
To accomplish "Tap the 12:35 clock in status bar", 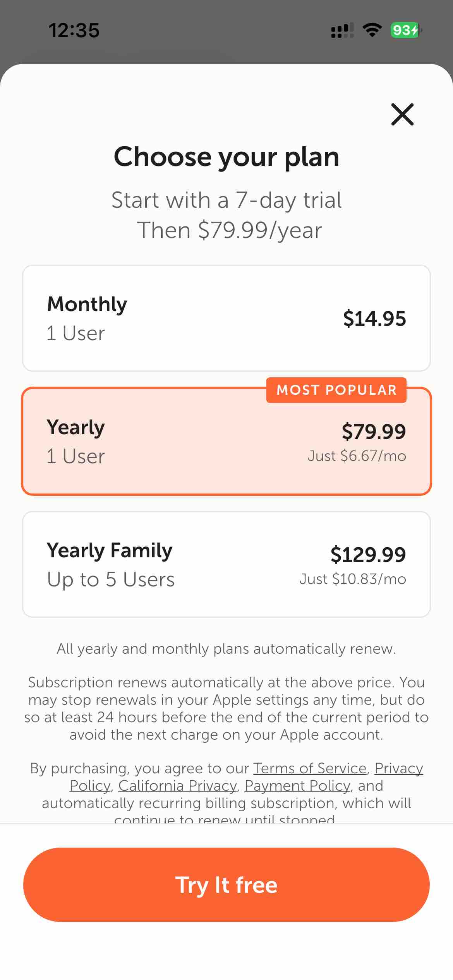I will click(x=74, y=30).
